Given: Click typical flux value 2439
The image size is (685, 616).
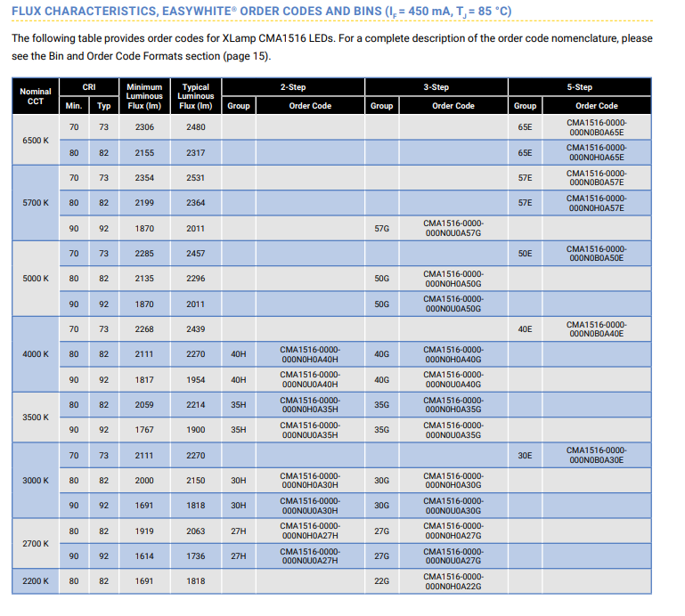Looking at the screenshot, I should pos(196,329).
